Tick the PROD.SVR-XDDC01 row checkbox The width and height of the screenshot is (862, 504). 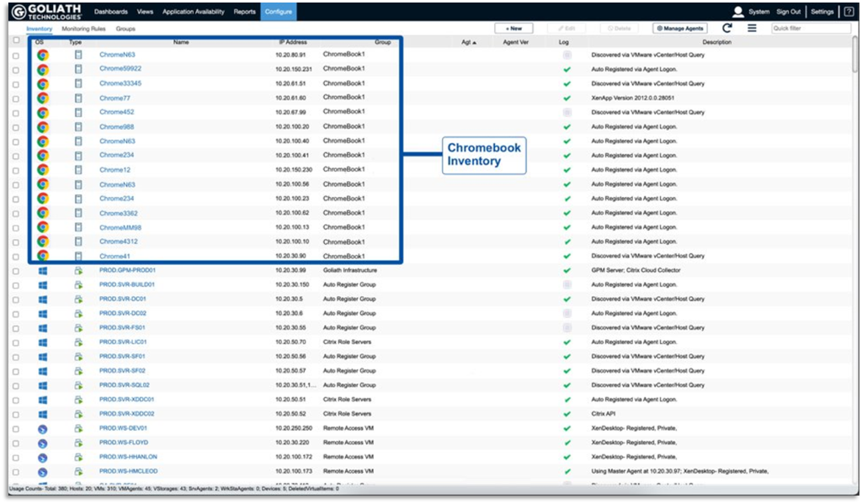coord(16,401)
